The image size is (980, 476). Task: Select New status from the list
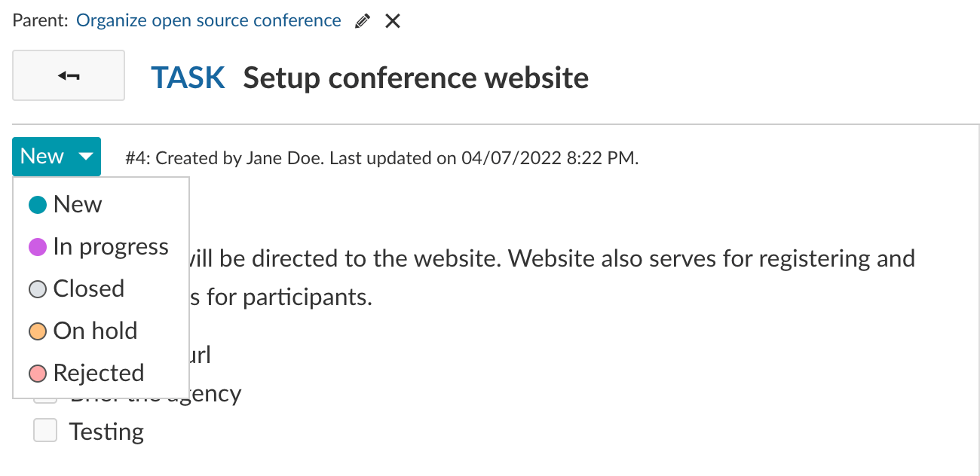coord(77,204)
